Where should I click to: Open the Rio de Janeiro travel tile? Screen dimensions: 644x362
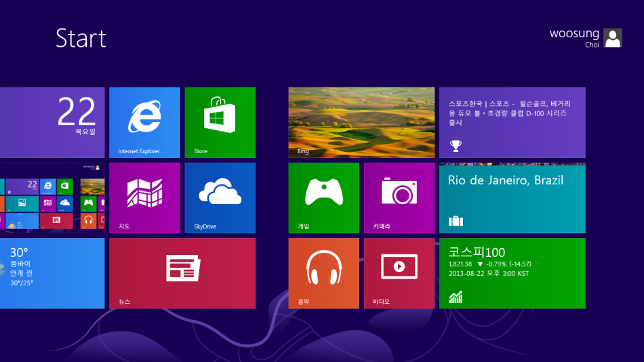[x=512, y=198]
